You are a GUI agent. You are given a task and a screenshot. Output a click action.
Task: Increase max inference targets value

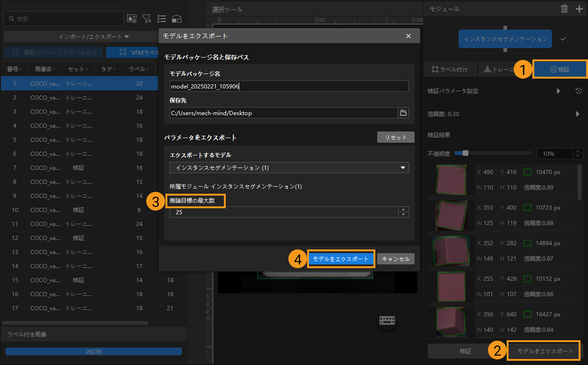403,209
